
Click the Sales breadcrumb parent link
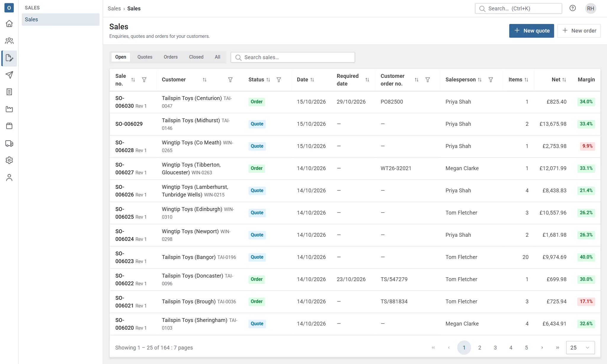114,9
